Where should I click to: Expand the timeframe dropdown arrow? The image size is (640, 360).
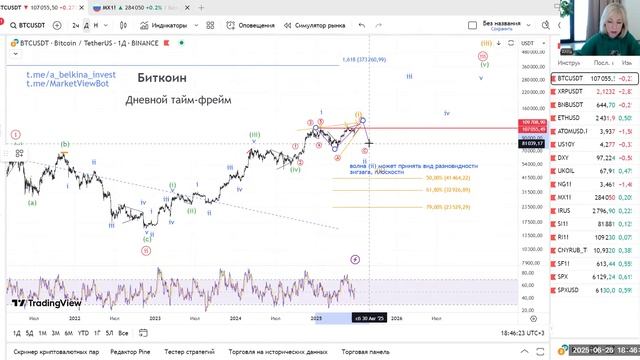coord(106,25)
